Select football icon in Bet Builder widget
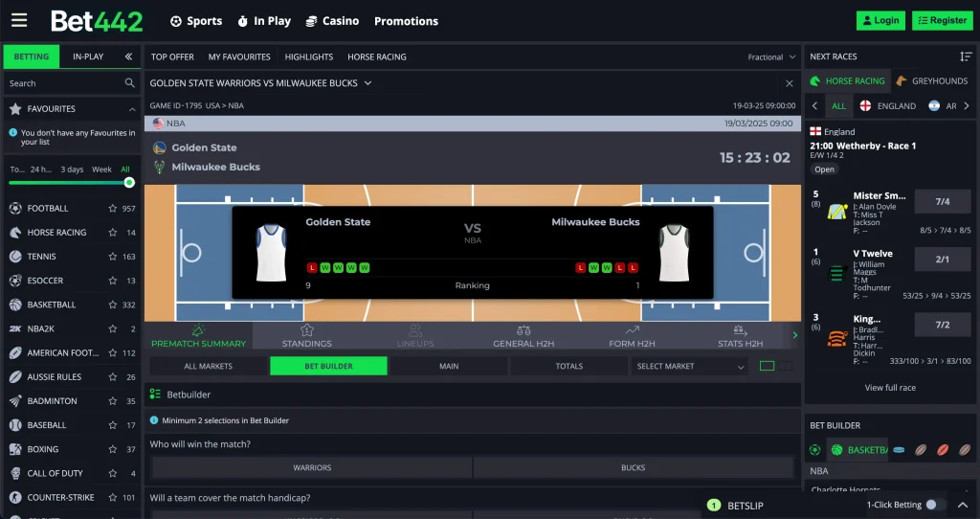 [815, 450]
